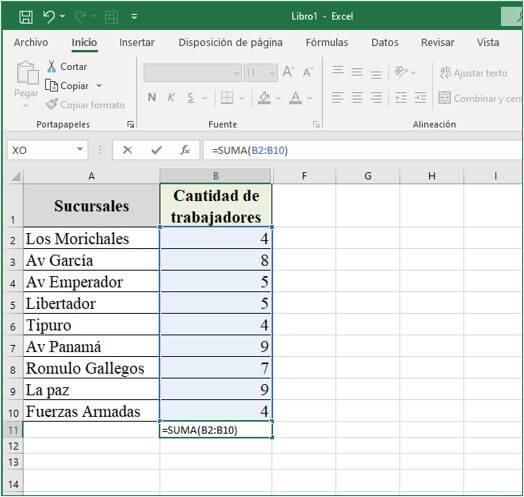Open Fuente dialog launcher

[316, 125]
